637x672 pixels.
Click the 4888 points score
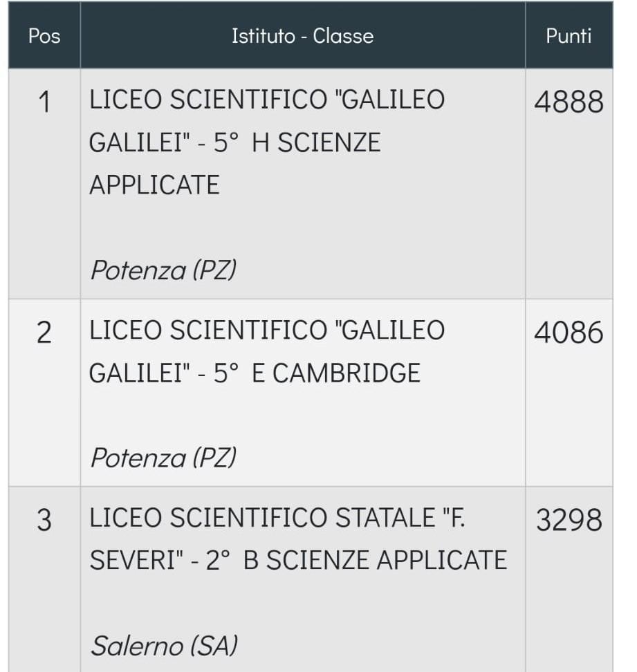(x=569, y=102)
